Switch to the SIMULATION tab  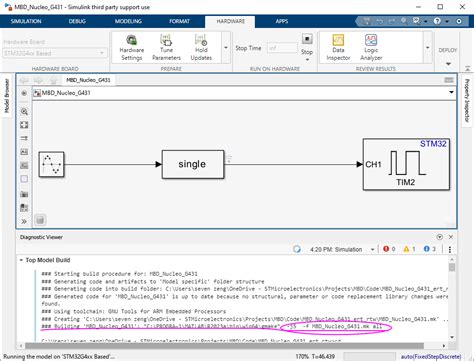26,21
